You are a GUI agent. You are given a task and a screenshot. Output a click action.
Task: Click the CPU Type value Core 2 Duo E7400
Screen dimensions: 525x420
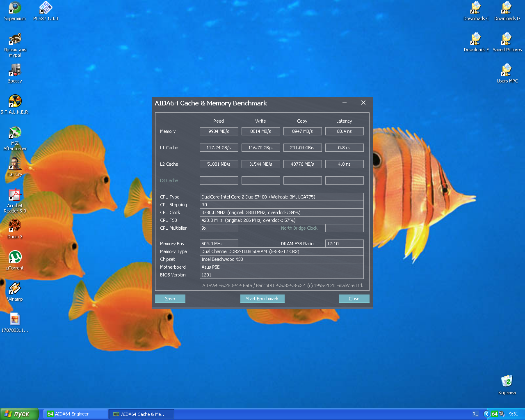282,197
